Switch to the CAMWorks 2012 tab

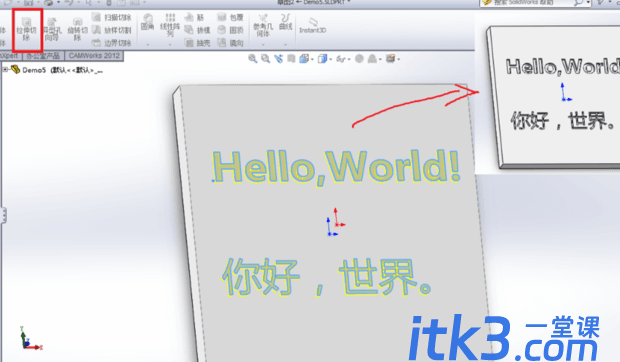(94, 56)
